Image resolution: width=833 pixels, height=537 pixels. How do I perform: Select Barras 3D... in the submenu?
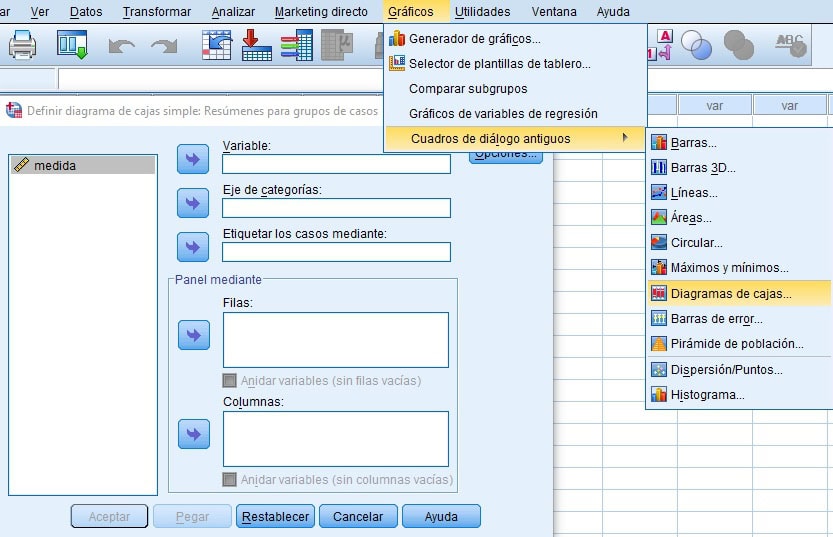coord(740,168)
